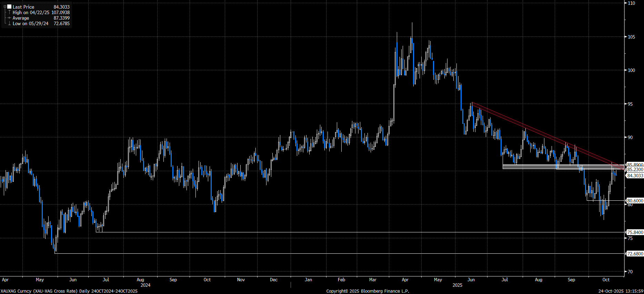Screen dimensions: 644x294
Task: Click the white Last Price color swatch
Action: click(x=9, y=7)
